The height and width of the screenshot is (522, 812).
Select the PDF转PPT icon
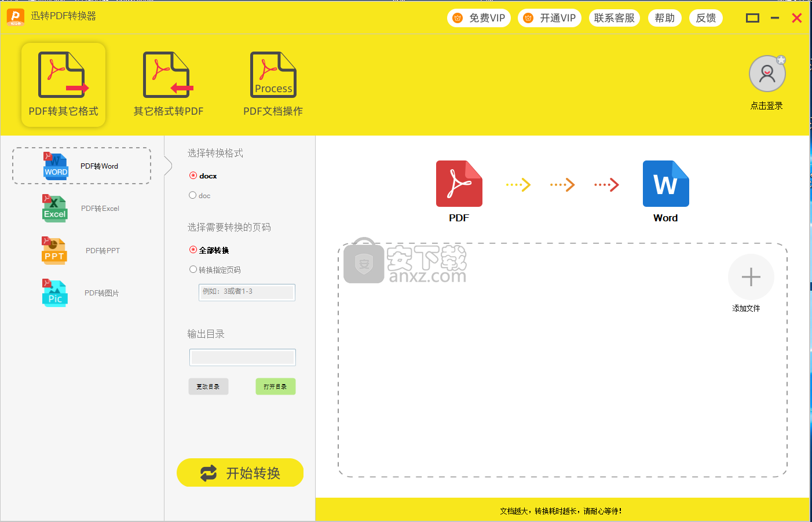tap(54, 251)
